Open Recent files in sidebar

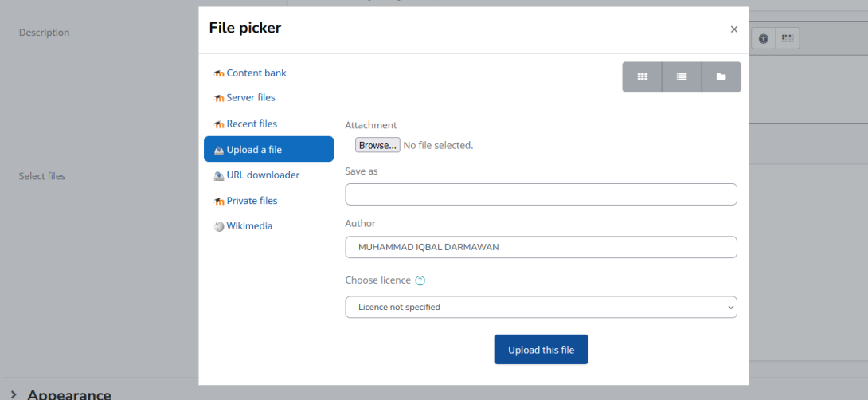click(x=252, y=124)
